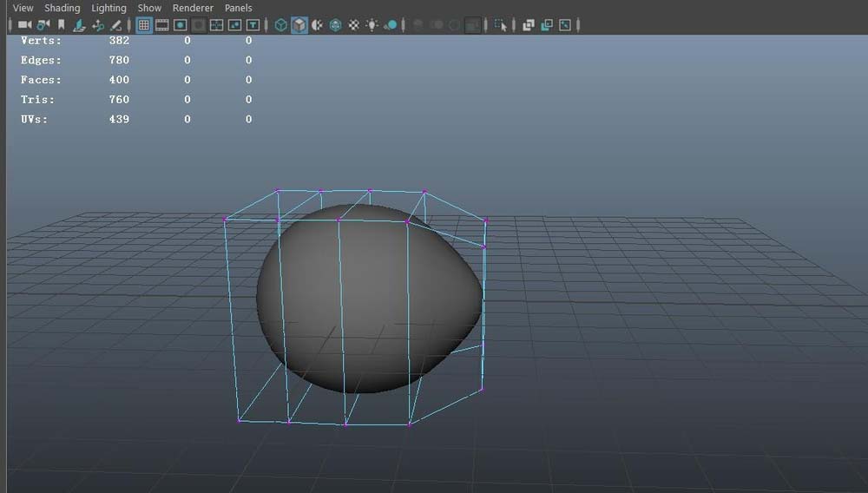Enable Wireframe on Shaded

pos(335,25)
